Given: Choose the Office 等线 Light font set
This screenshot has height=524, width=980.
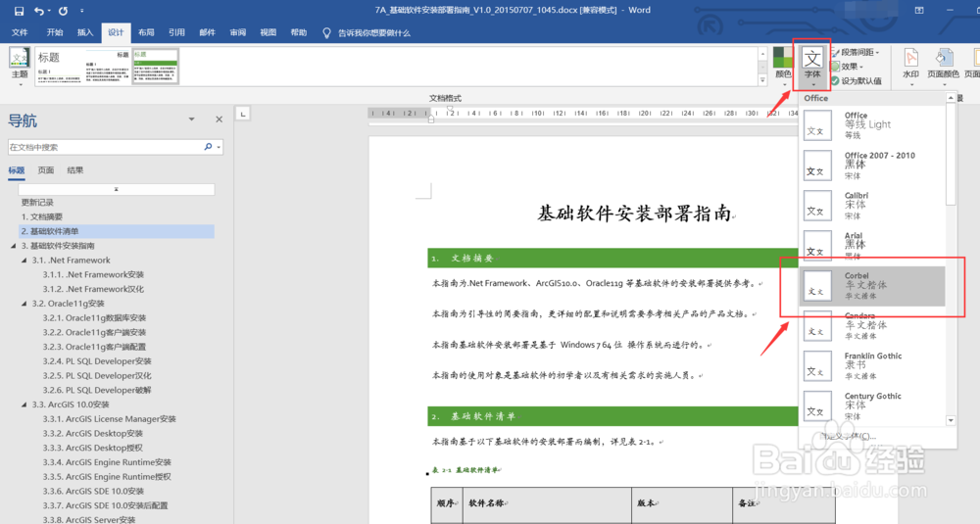Looking at the screenshot, I should coord(872,125).
